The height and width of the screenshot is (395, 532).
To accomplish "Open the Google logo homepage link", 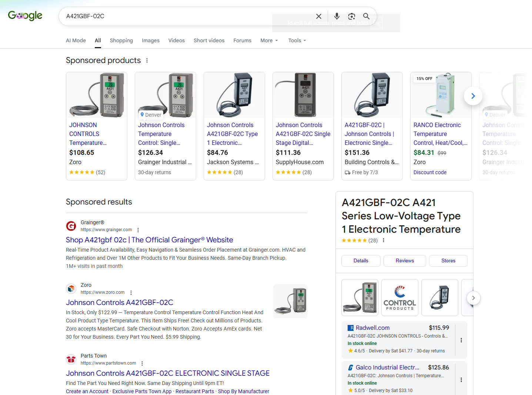I will click(25, 16).
